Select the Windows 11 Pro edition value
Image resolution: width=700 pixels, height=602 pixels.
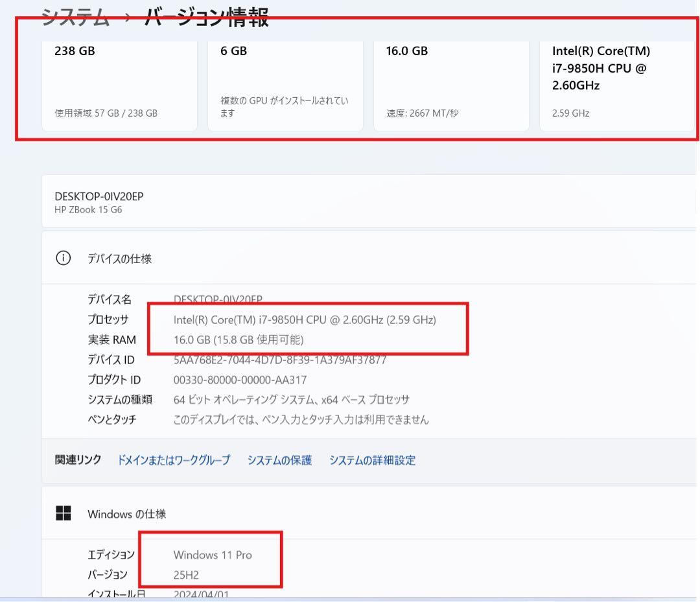point(213,555)
